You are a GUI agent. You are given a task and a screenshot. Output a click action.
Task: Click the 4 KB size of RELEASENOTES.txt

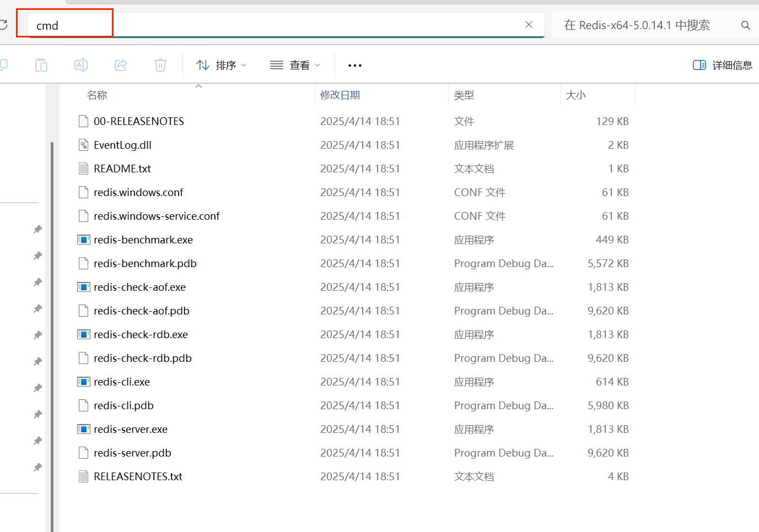click(x=618, y=476)
